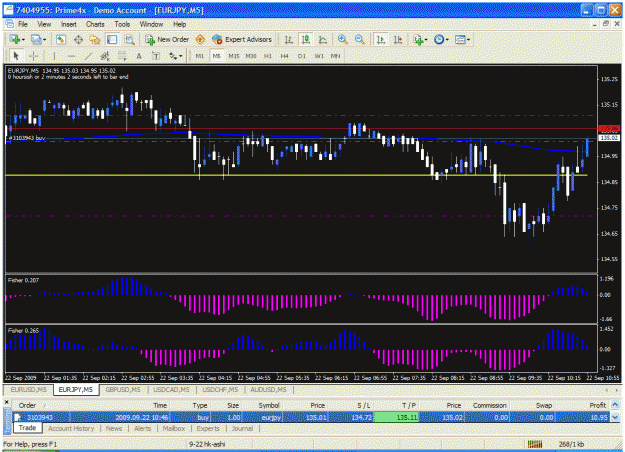Select the Horizontal Line drawing tool
625x452 pixels.
point(71,56)
